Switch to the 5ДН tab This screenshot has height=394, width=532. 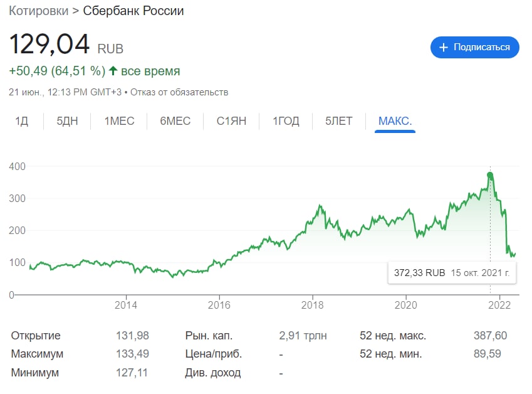[67, 121]
